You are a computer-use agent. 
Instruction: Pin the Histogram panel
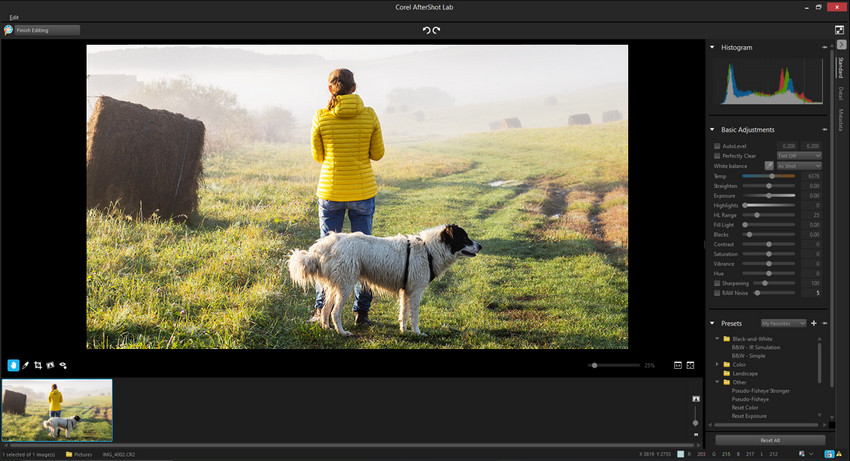tap(825, 48)
